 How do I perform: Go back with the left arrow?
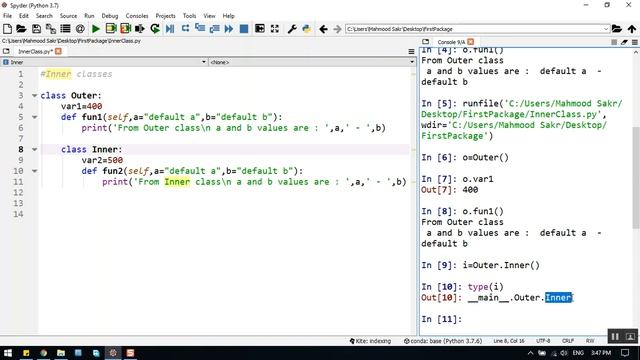(x=323, y=29)
